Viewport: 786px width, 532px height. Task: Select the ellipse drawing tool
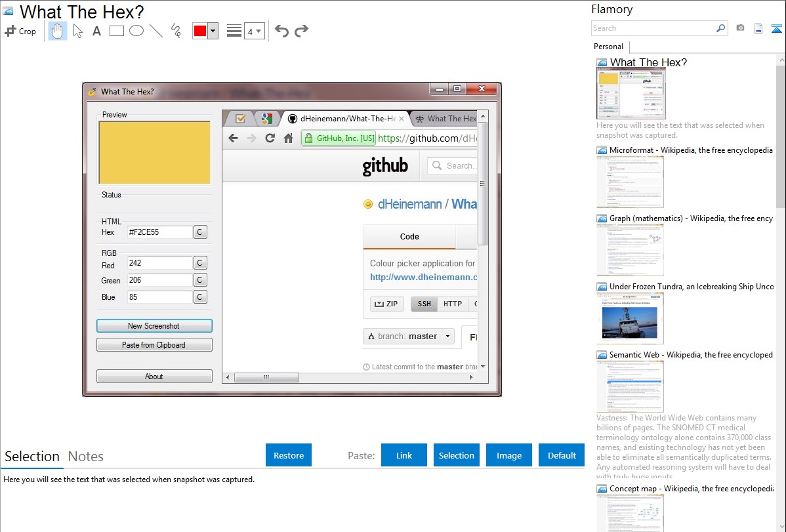click(x=136, y=31)
